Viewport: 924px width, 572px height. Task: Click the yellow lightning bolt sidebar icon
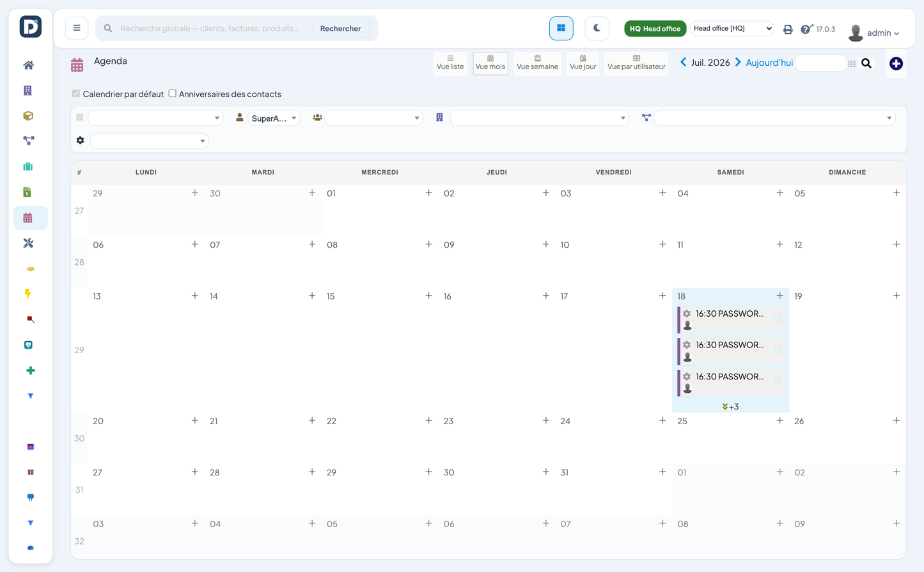point(27,294)
